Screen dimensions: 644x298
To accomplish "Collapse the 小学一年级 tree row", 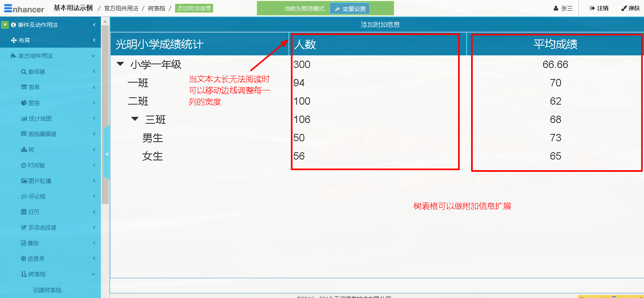I will [x=120, y=64].
